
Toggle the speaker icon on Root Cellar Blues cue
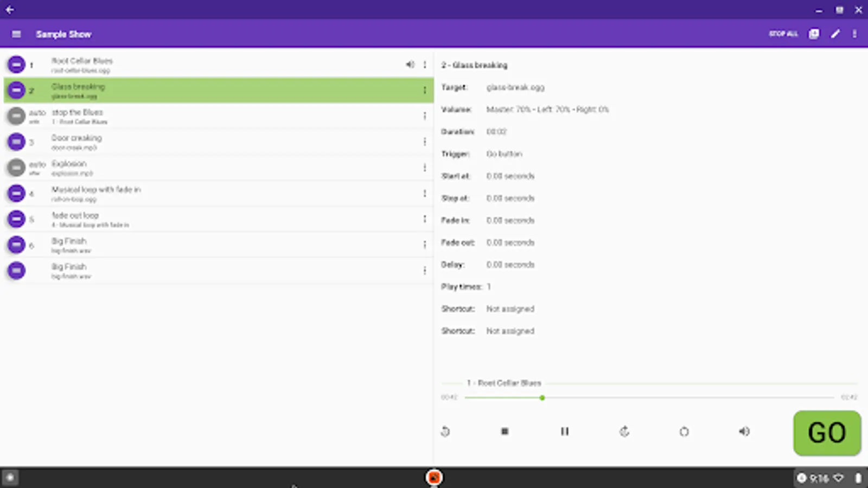point(410,64)
